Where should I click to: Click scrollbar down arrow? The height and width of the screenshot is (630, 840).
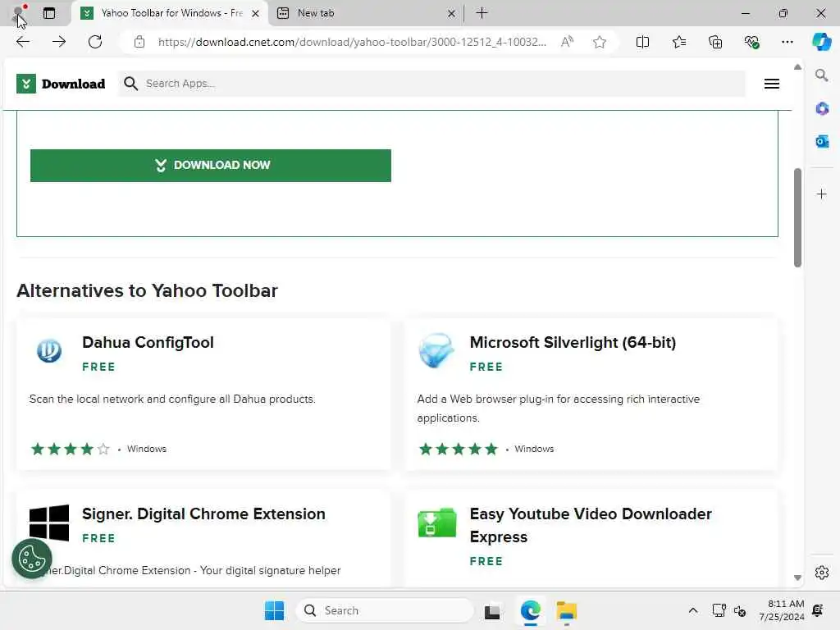pyautogui.click(x=797, y=577)
